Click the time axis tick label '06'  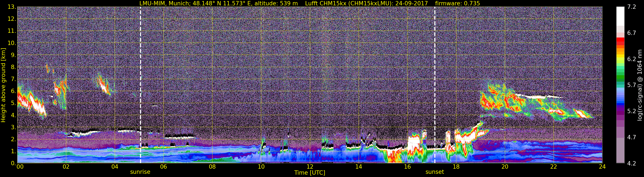tap(164, 167)
